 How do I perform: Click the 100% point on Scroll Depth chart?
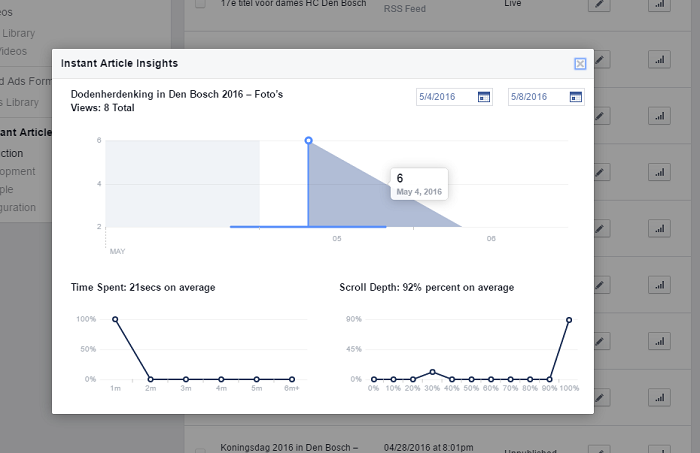coord(569,320)
